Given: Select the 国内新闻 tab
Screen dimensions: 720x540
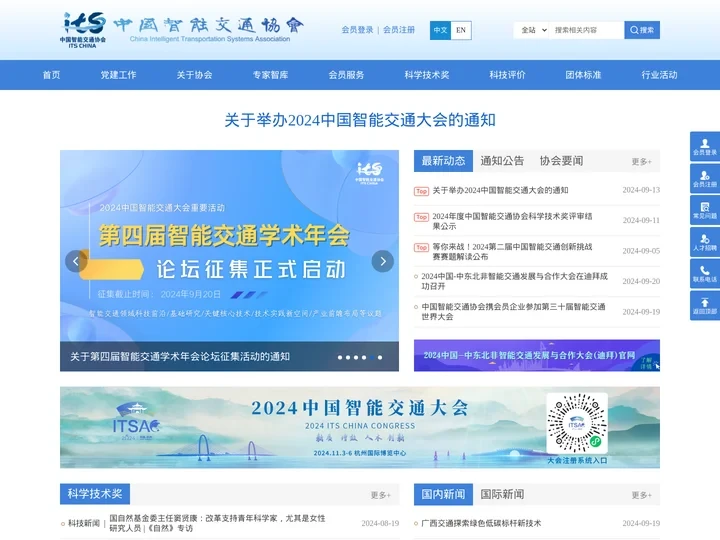Looking at the screenshot, I should tap(443, 494).
